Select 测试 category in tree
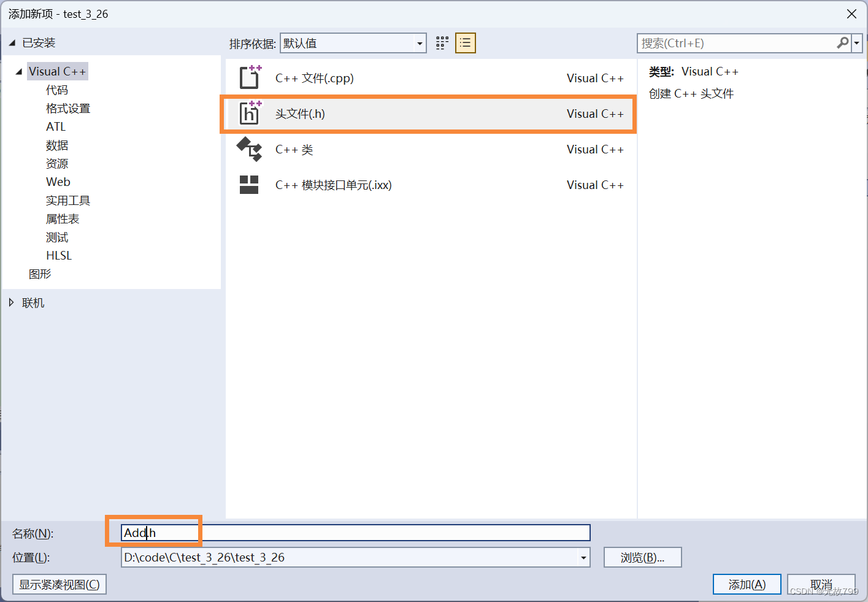 pyautogui.click(x=57, y=237)
